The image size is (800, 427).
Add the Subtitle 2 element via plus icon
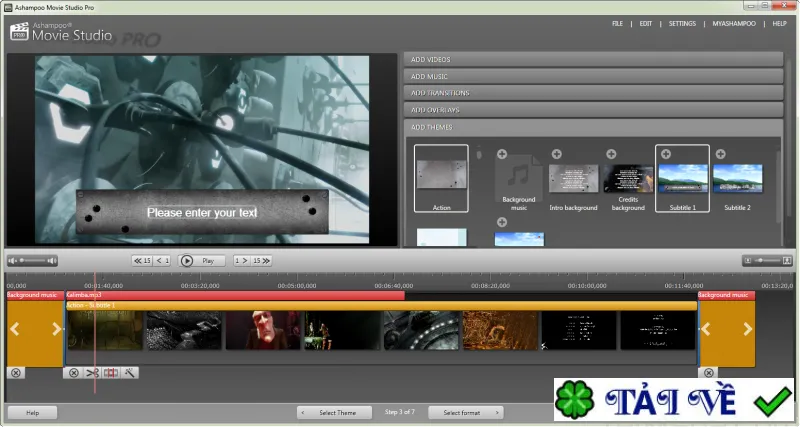720,154
